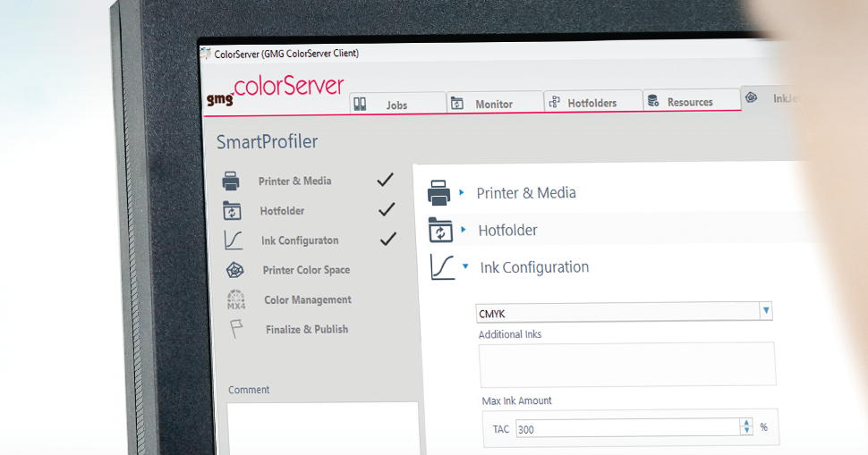Switch to the Monitor tab
The image size is (868, 455).
coord(495,102)
